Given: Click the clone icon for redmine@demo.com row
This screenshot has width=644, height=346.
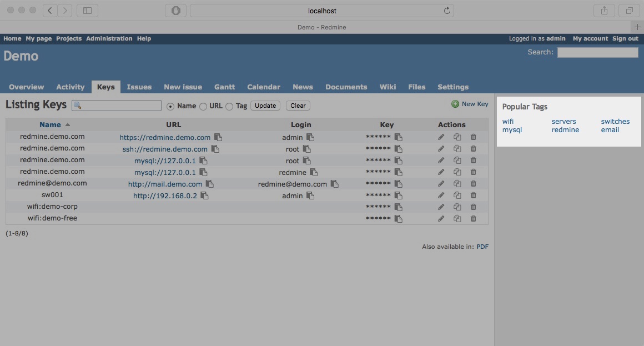Looking at the screenshot, I should (457, 184).
